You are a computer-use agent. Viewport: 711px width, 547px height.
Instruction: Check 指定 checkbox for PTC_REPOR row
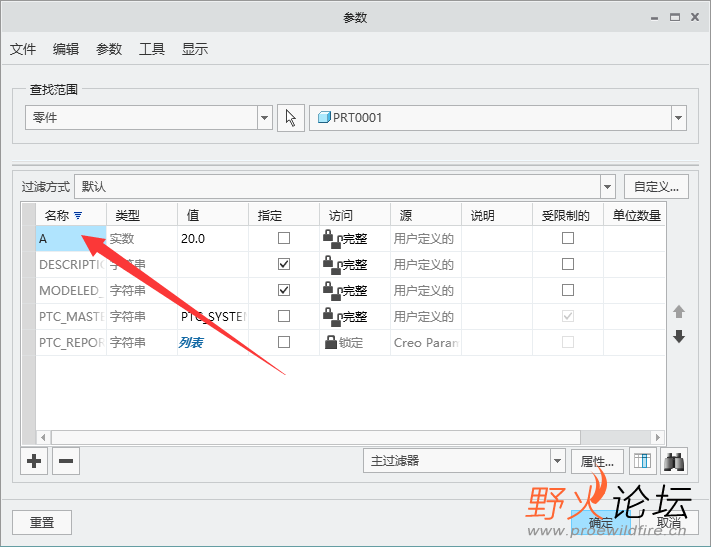[284, 342]
